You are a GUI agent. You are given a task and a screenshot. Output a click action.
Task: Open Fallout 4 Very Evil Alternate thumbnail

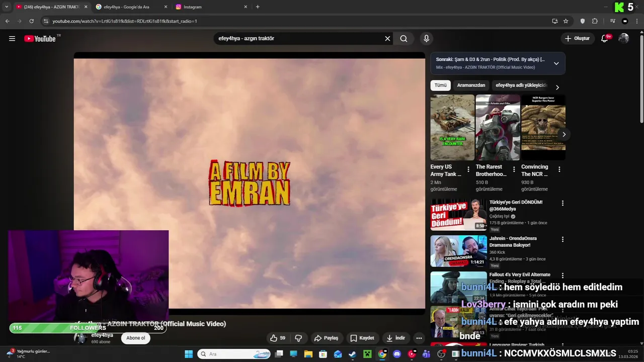[458, 287]
